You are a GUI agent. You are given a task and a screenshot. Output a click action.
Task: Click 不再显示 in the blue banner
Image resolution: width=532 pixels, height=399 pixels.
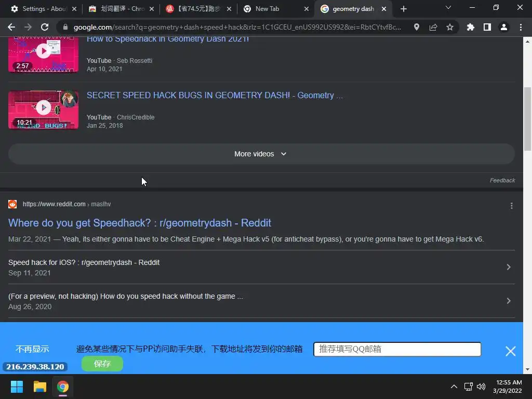[32, 349]
